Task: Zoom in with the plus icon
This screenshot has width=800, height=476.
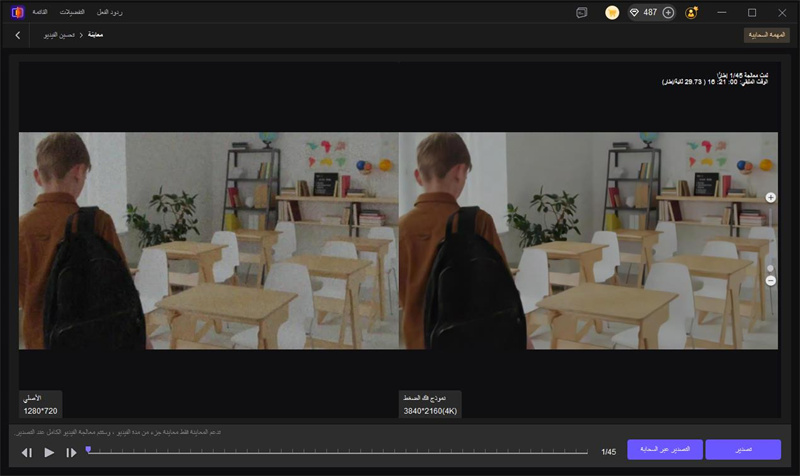Action: tap(770, 198)
